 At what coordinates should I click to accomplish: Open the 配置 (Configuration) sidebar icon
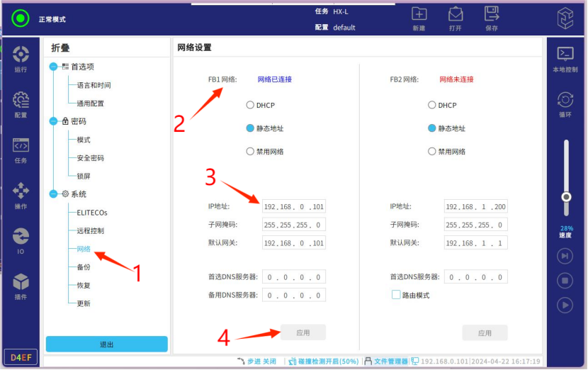[21, 103]
